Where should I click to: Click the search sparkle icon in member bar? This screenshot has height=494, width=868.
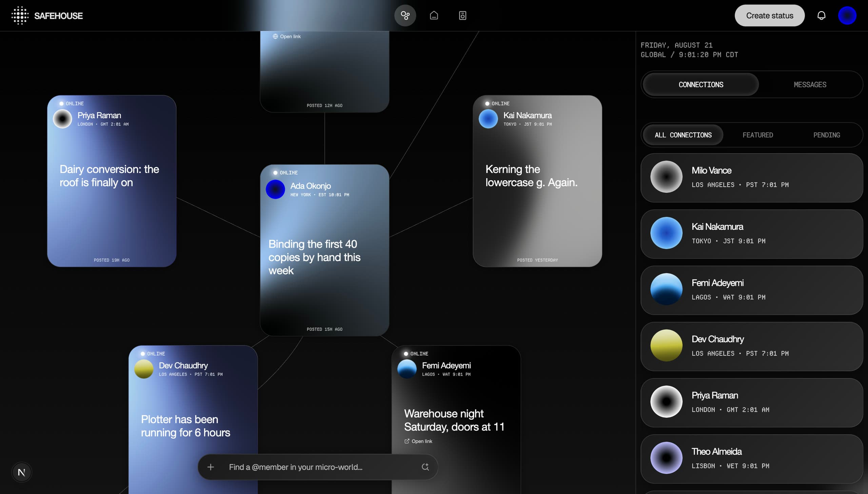425,467
